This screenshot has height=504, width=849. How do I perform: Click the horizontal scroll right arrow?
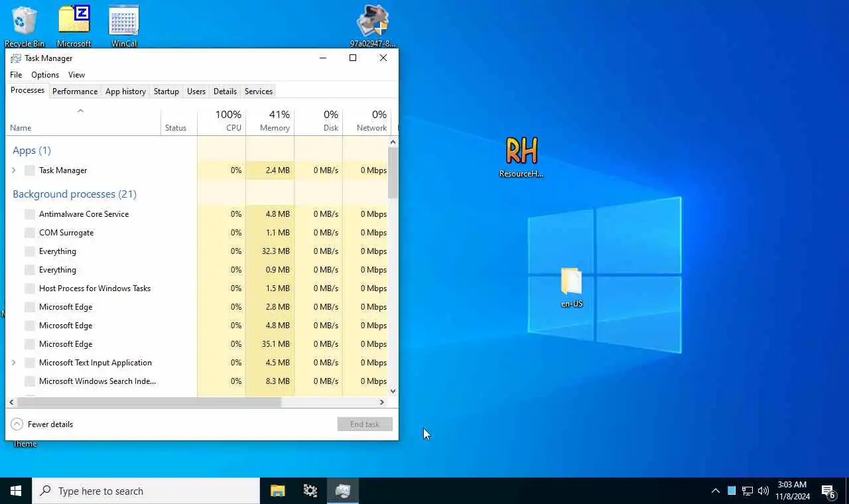pyautogui.click(x=381, y=402)
